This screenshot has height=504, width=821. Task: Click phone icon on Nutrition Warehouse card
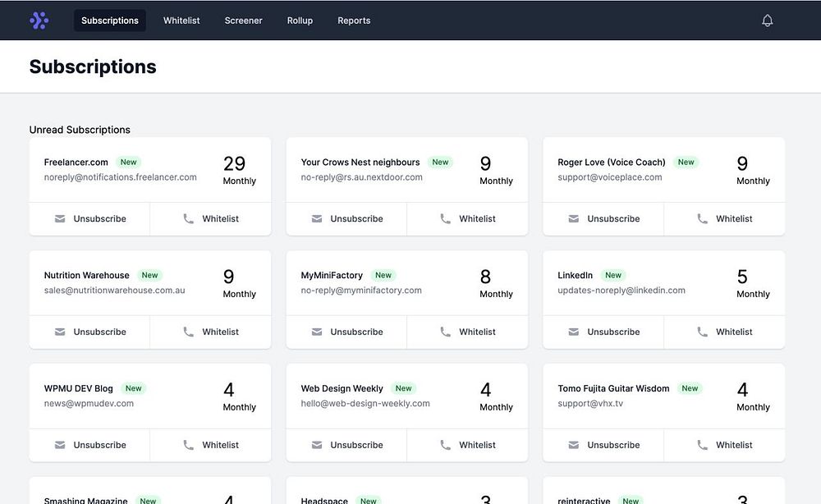pos(189,332)
